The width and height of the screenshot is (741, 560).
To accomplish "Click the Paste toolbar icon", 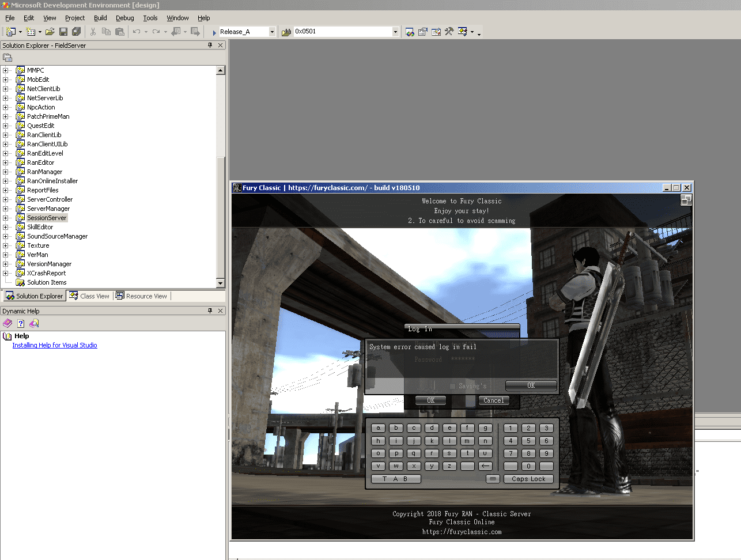I will pyautogui.click(x=120, y=32).
